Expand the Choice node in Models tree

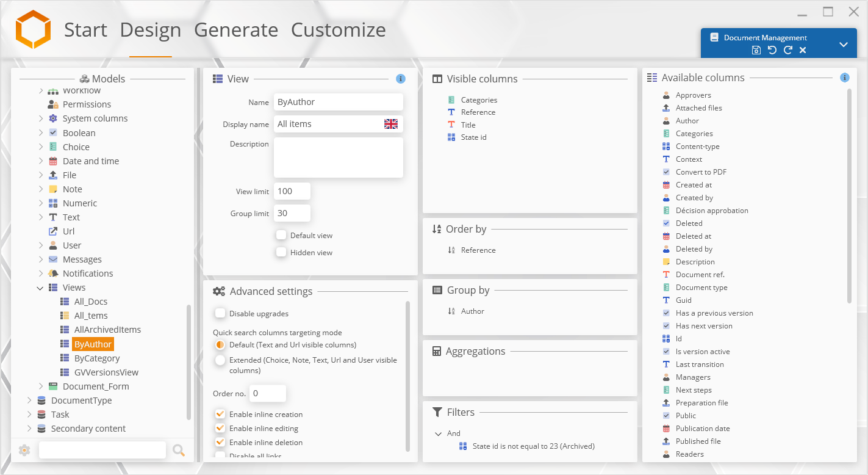pyautogui.click(x=41, y=147)
